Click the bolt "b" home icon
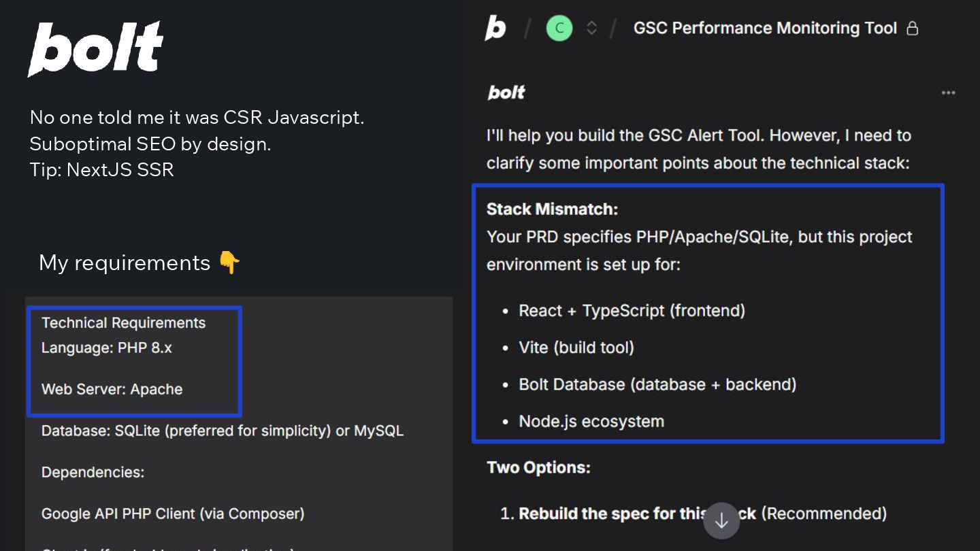This screenshot has height=551, width=980. pyautogui.click(x=495, y=29)
